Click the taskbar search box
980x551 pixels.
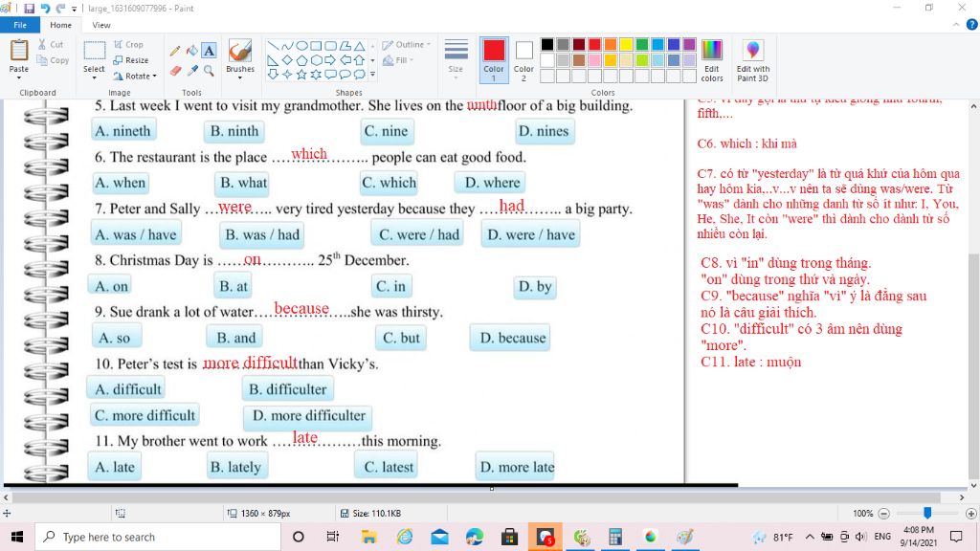(158, 537)
